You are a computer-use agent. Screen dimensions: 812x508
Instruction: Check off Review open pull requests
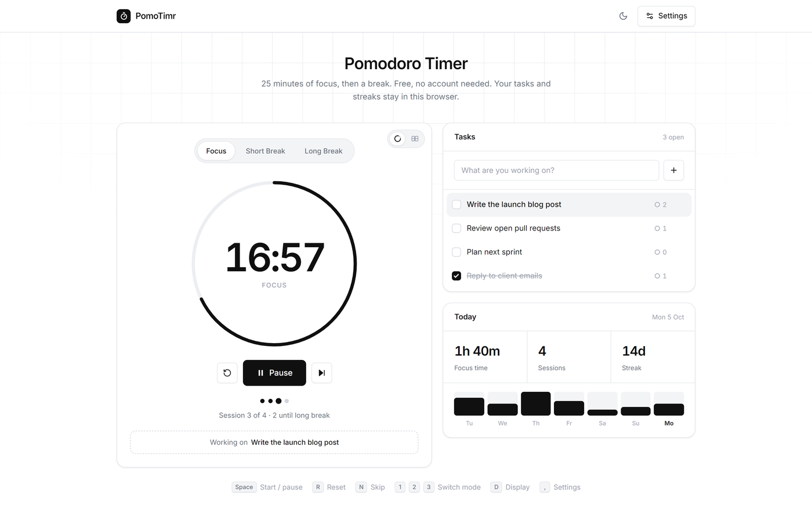pos(456,228)
